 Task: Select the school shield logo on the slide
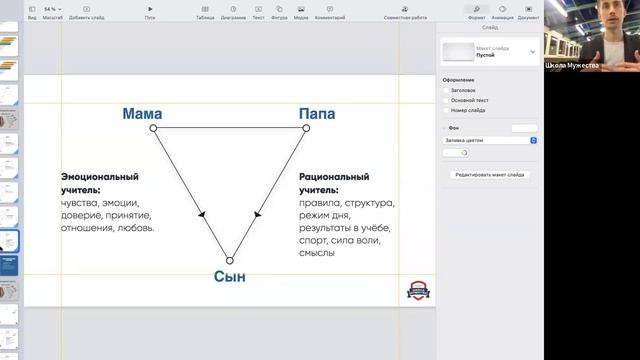[x=418, y=291]
